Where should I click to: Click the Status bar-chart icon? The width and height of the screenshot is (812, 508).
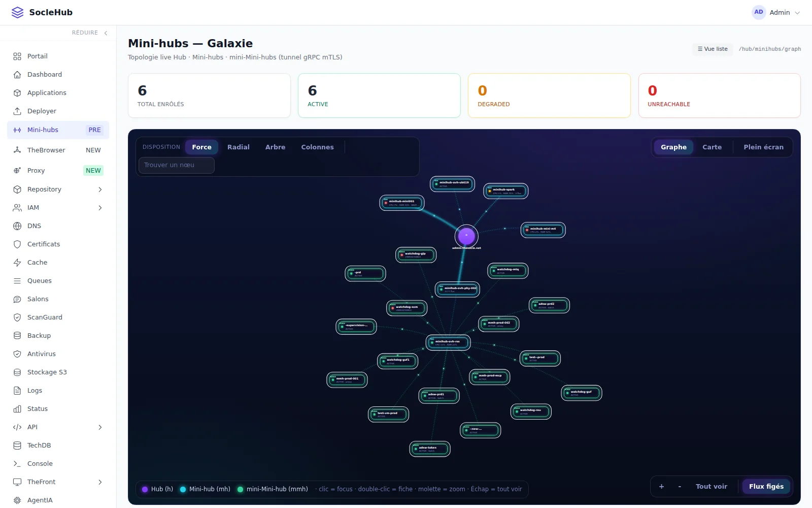point(17,409)
